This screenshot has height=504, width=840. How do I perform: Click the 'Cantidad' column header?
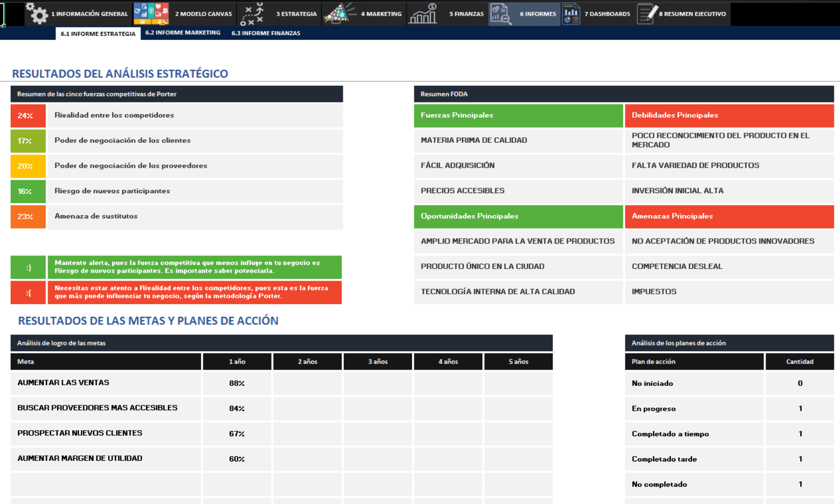(x=800, y=362)
